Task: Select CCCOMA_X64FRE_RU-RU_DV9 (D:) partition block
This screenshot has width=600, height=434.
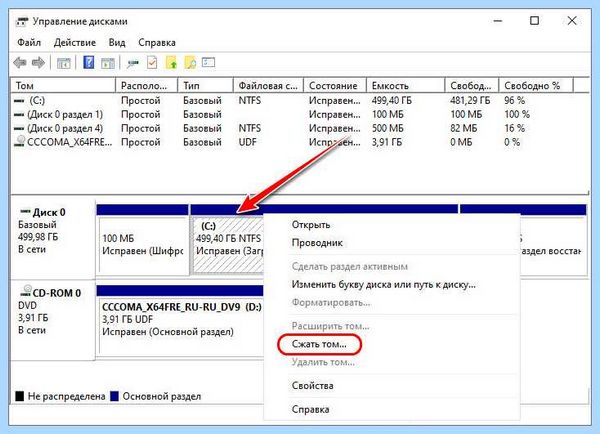Action: (181, 320)
